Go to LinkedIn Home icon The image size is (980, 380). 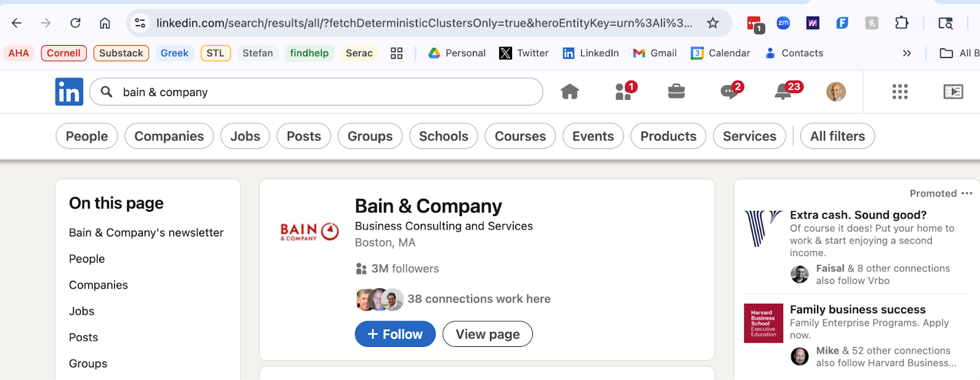click(570, 92)
